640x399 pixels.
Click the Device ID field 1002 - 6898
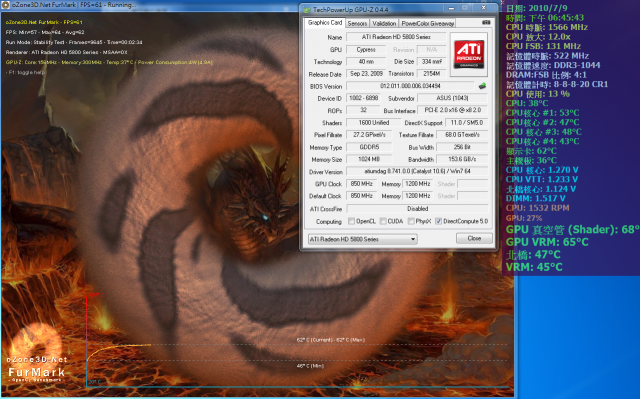(364, 98)
